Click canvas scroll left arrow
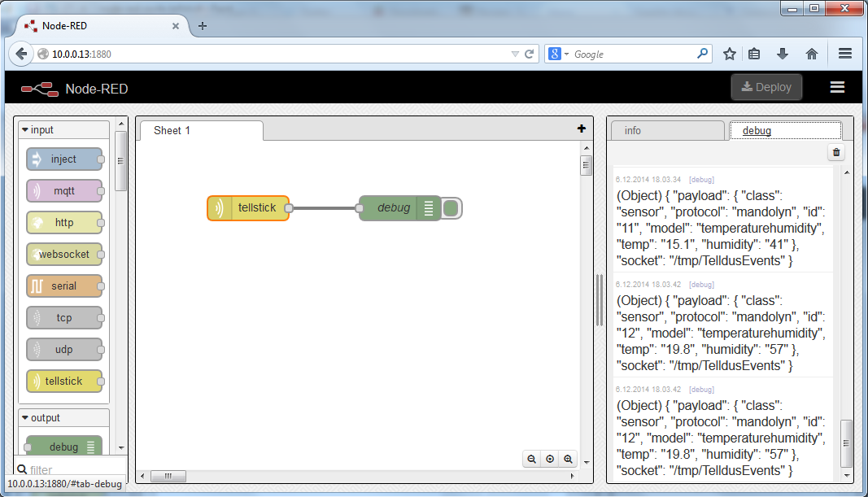Image resolution: width=868 pixels, height=497 pixels. click(x=143, y=476)
